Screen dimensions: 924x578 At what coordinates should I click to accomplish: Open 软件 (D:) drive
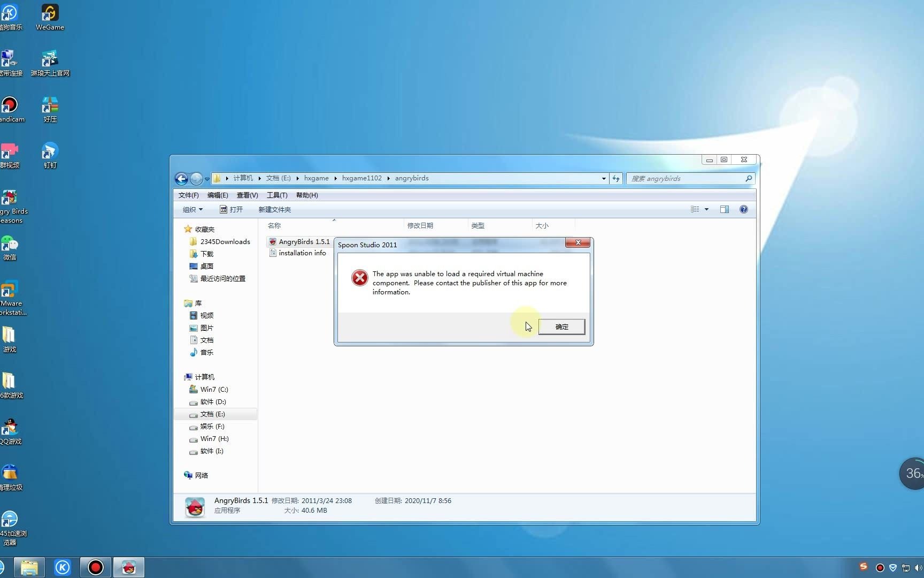[207, 401]
